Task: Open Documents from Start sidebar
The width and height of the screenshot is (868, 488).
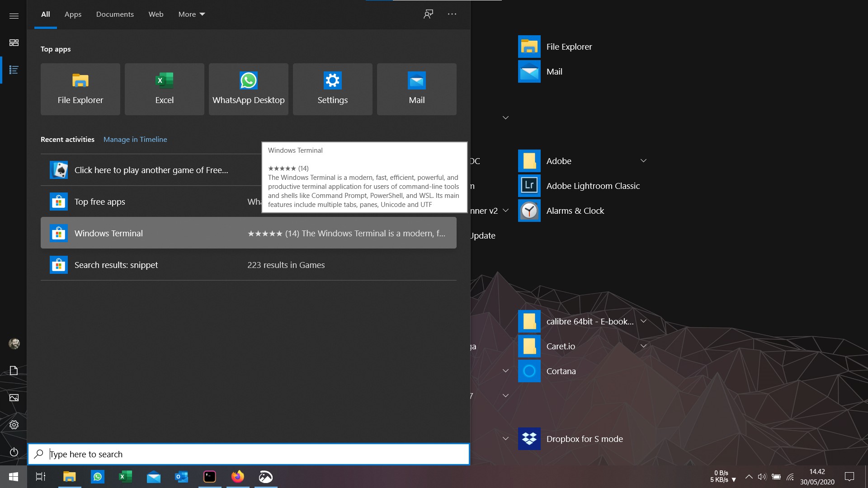Action: (x=14, y=371)
